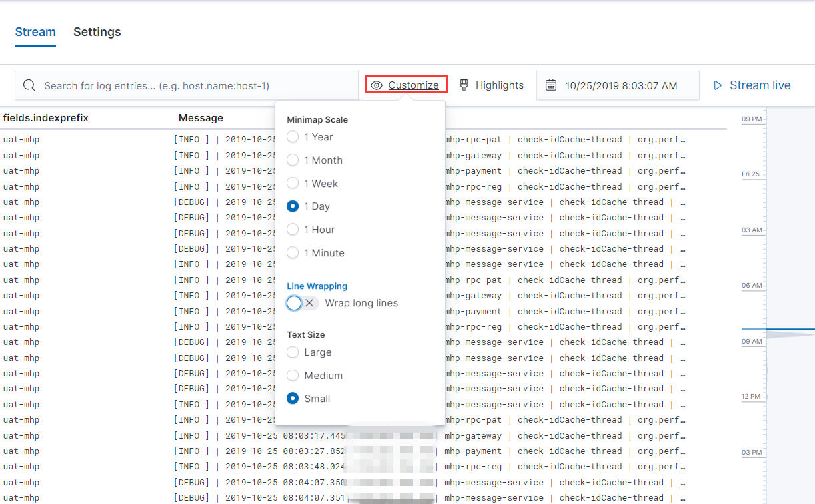Click the Text Size heading

click(306, 335)
